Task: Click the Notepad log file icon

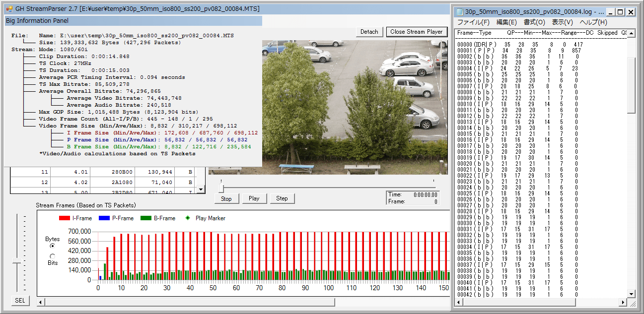Action: 459,11
